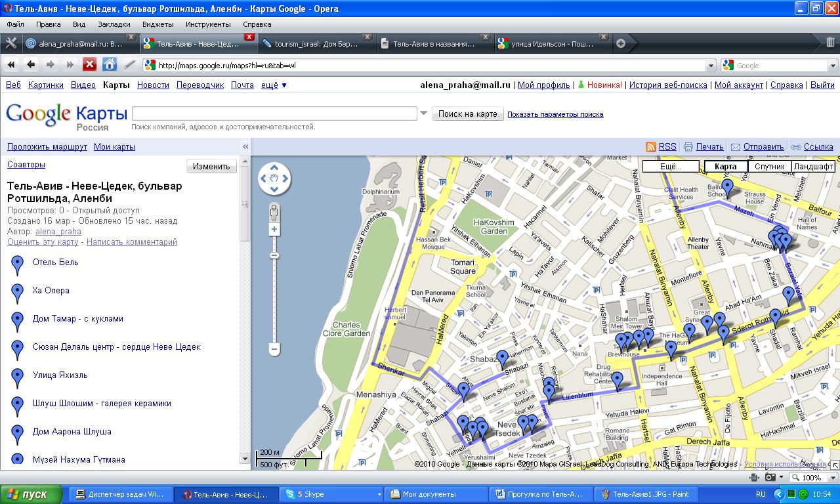
Task: Click marker icon beside Улица Яхиэль
Action: (x=18, y=379)
